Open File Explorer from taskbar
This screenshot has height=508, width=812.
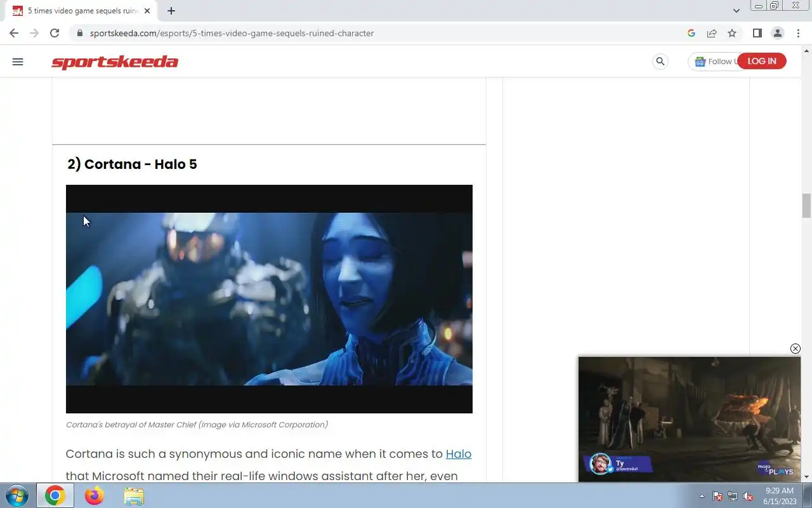pyautogui.click(x=133, y=496)
